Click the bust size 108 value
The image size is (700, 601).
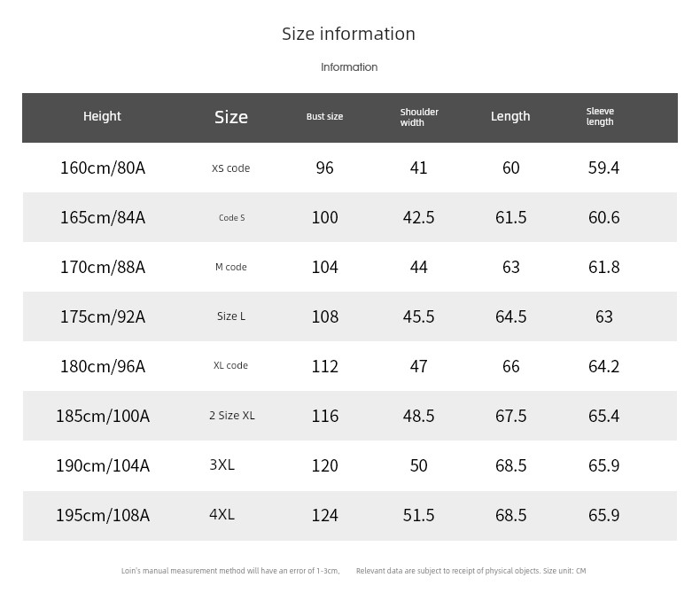click(324, 316)
